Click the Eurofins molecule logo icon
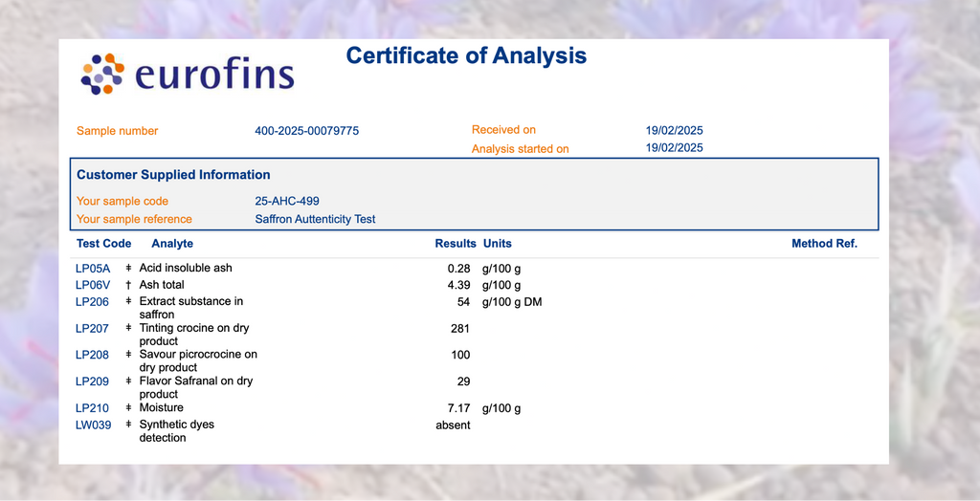Image resolution: width=980 pixels, height=501 pixels. (x=102, y=75)
